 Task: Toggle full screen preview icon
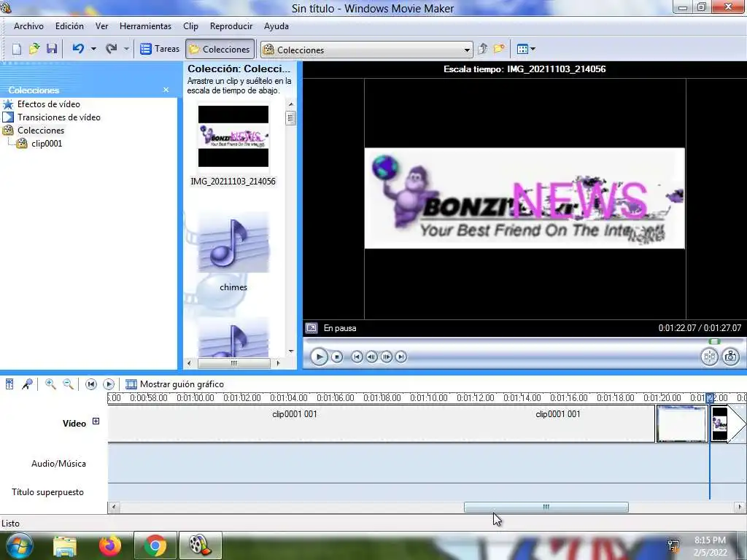pos(311,328)
